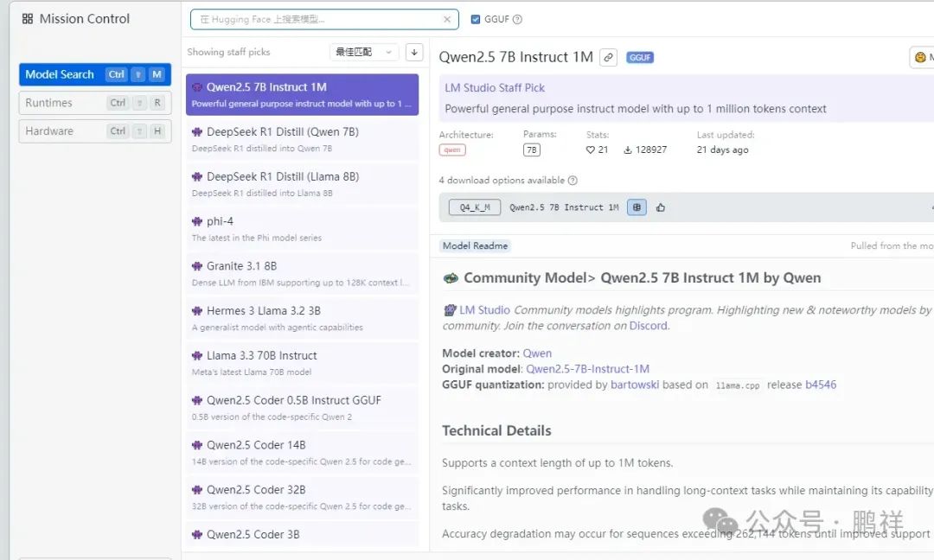
Task: Click the Hermes 3 Llama entry's icon
Action: (197, 310)
